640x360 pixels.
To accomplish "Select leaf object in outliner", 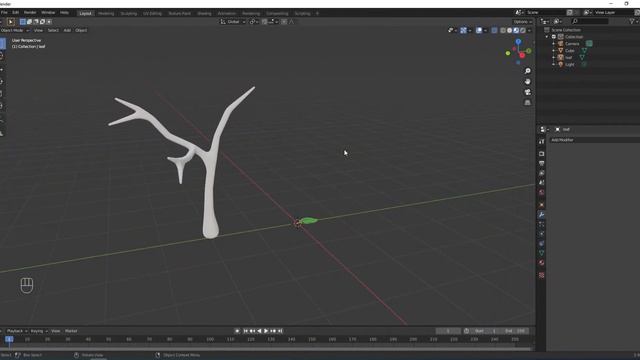I will (569, 58).
